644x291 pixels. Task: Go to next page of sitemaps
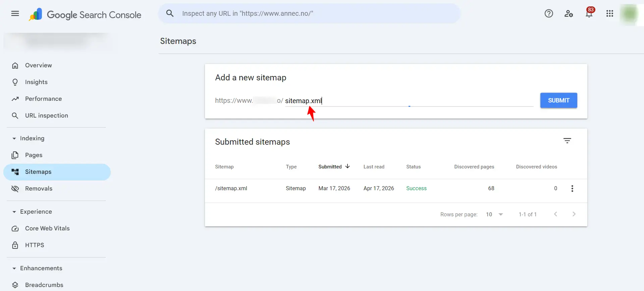(574, 214)
